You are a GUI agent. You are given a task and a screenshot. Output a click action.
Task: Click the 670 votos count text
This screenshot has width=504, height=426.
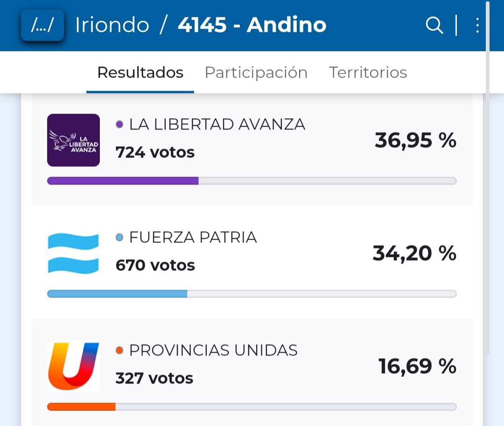[x=155, y=265]
